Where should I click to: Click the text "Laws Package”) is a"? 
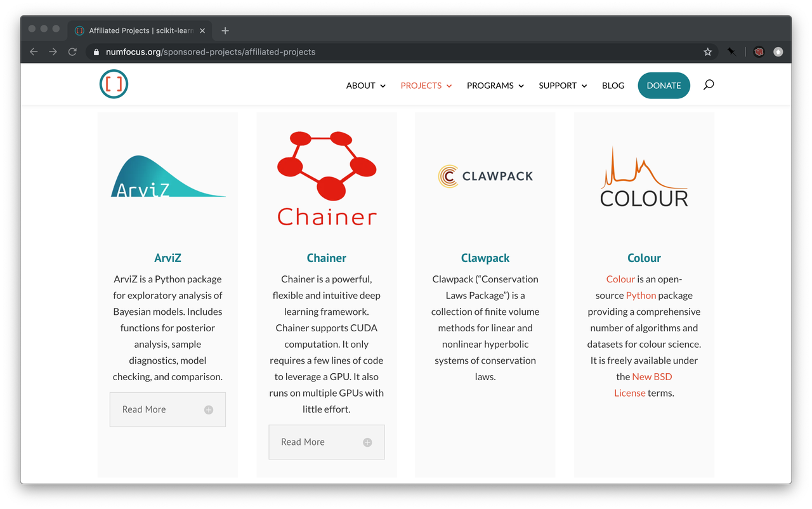click(x=485, y=295)
